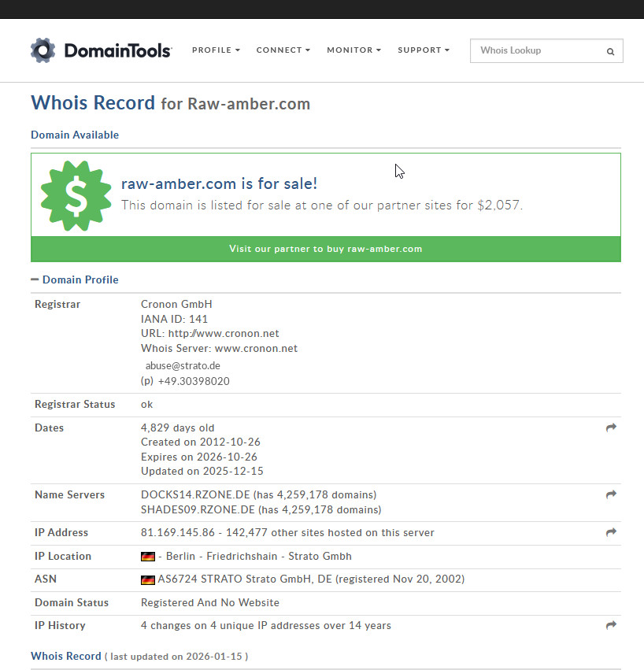
Task: Click the IP Address row label
Action: (x=61, y=532)
